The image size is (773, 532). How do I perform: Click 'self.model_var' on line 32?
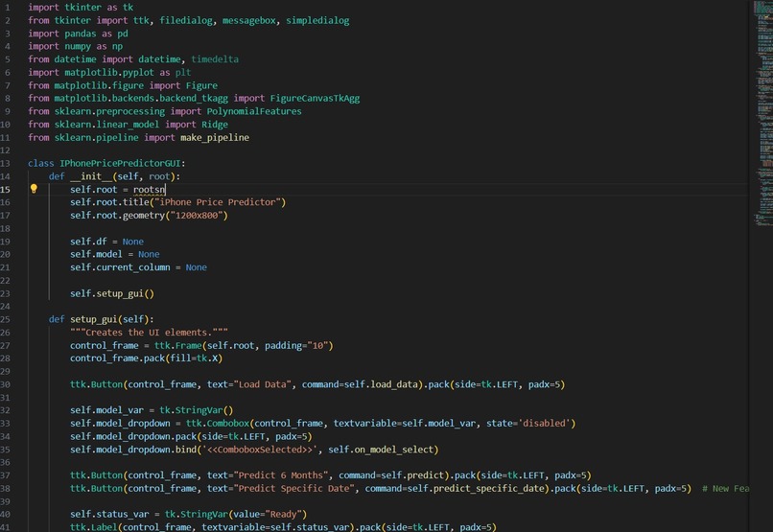tap(107, 410)
